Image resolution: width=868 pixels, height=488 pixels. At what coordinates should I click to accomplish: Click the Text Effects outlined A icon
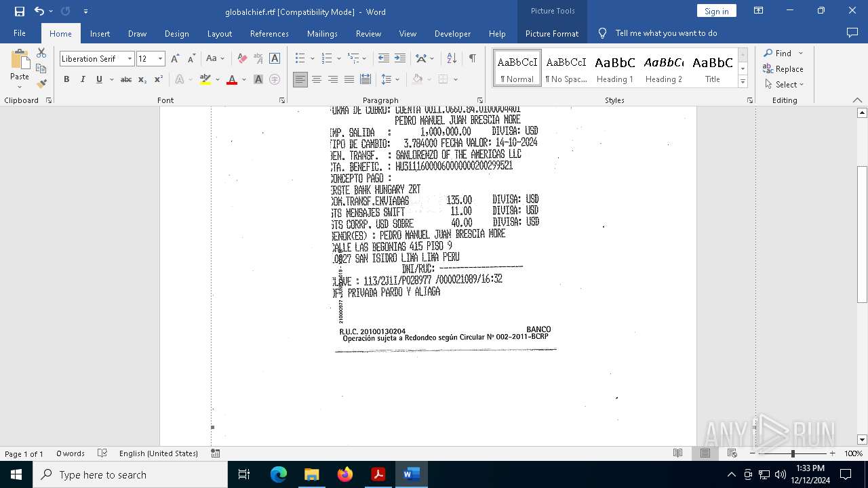tap(180, 79)
